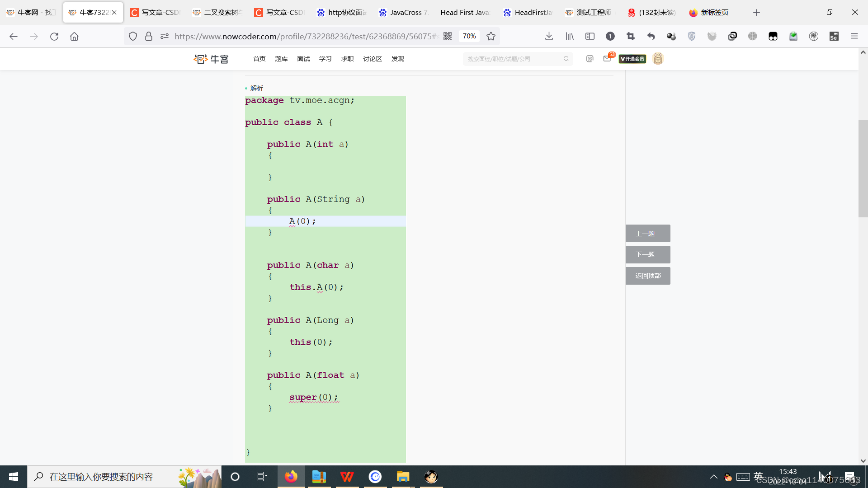Go to next question via 下一题

click(648, 254)
